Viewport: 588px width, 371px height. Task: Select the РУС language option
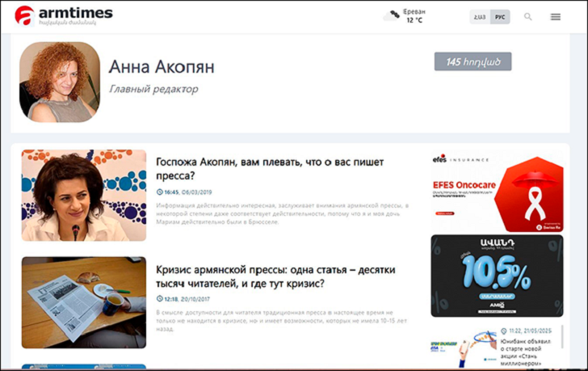click(x=500, y=16)
